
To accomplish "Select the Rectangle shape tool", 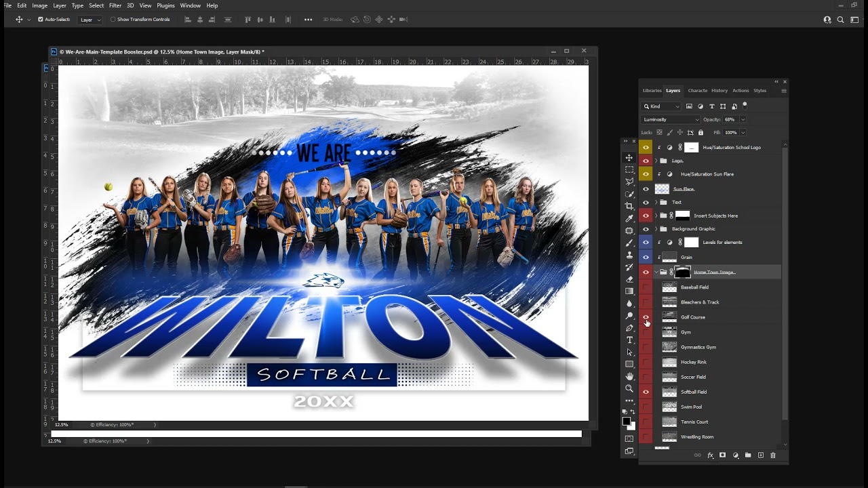I will click(x=629, y=365).
